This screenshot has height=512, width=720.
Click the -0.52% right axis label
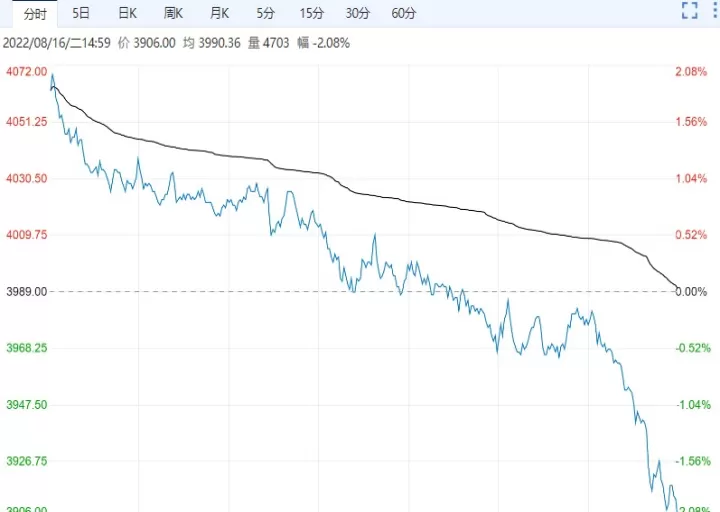693,348
